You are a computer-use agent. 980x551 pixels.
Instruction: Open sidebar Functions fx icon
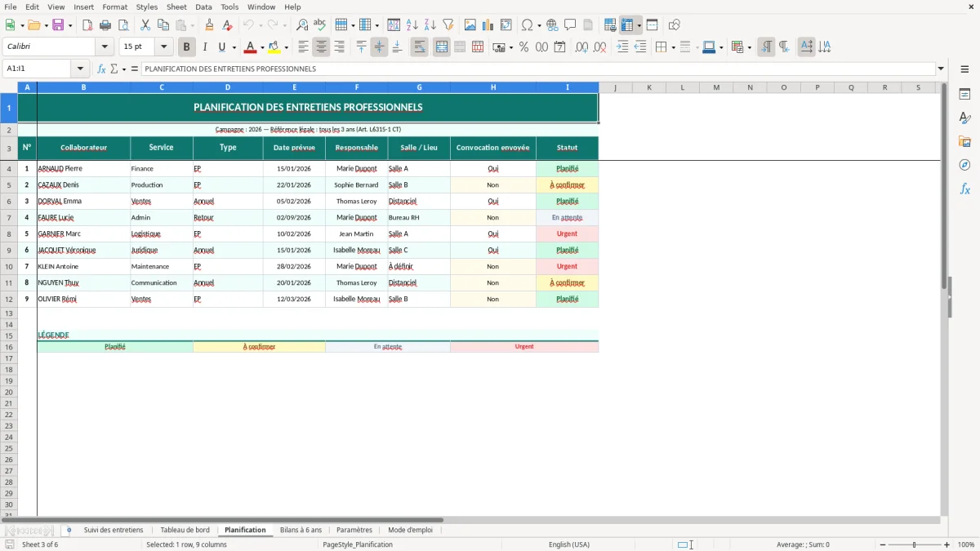pos(964,189)
